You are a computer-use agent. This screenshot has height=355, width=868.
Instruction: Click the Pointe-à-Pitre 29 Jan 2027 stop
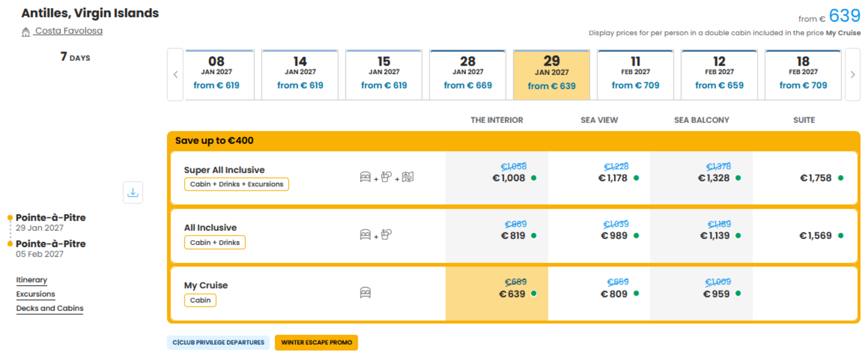51,222
